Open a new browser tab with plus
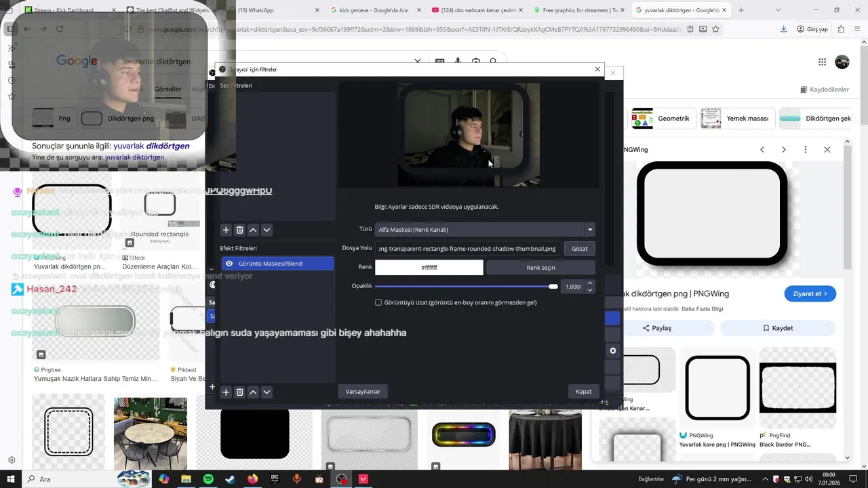 coord(741,10)
